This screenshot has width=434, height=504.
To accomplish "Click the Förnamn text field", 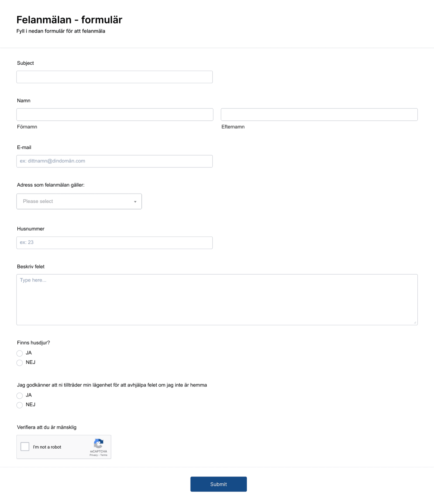I will [x=114, y=114].
